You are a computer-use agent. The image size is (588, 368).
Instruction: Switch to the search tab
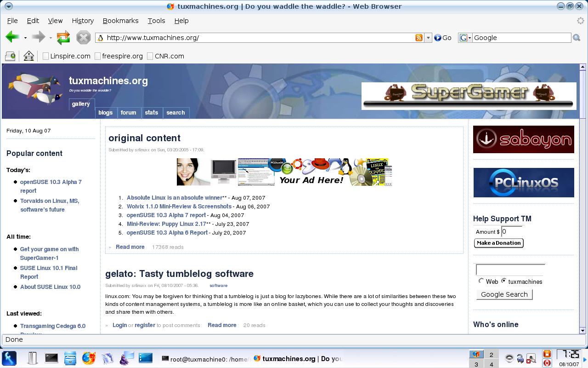coord(175,113)
